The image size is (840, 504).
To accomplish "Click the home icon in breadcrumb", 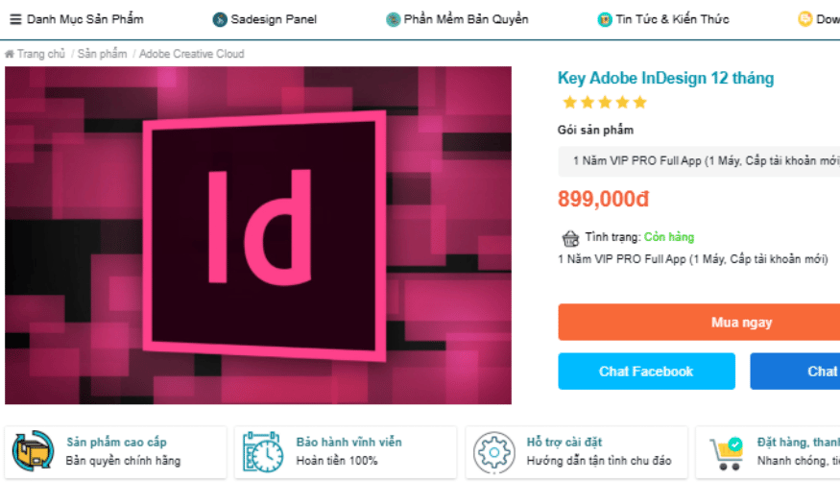I will pyautogui.click(x=9, y=54).
